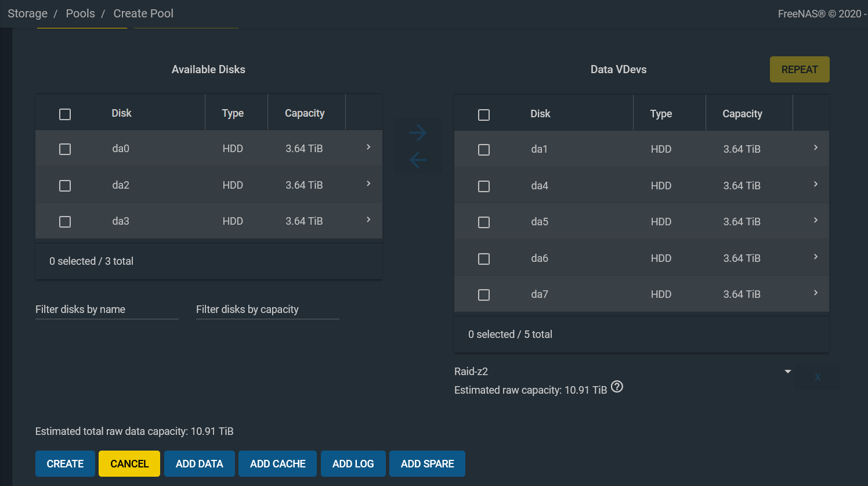Toggle select-all checkbox in Available Disks header
Image resolution: width=868 pixels, height=486 pixels.
coord(65,114)
